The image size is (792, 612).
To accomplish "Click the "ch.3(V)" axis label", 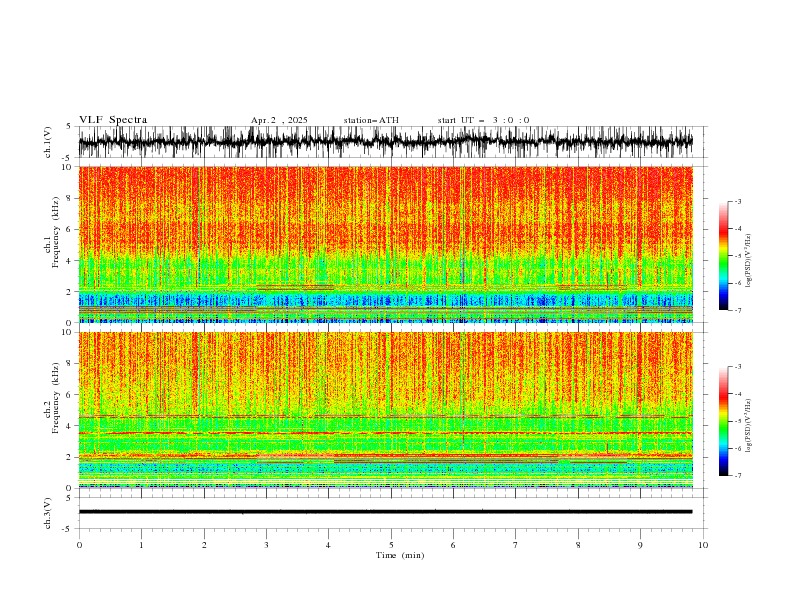I will coord(48,513).
